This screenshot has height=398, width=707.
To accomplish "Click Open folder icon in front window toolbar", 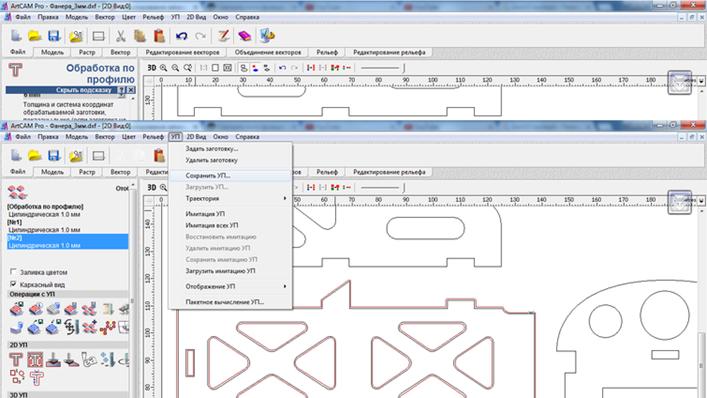I will pos(35,156).
